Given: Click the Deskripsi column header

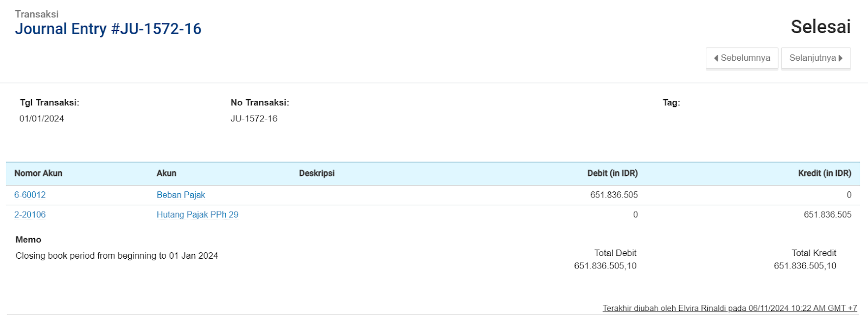Looking at the screenshot, I should click(x=317, y=173).
